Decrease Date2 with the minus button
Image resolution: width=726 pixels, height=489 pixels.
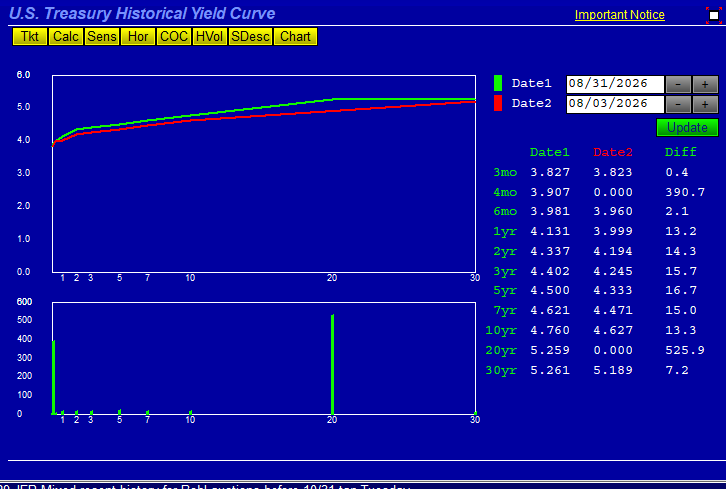(x=678, y=104)
